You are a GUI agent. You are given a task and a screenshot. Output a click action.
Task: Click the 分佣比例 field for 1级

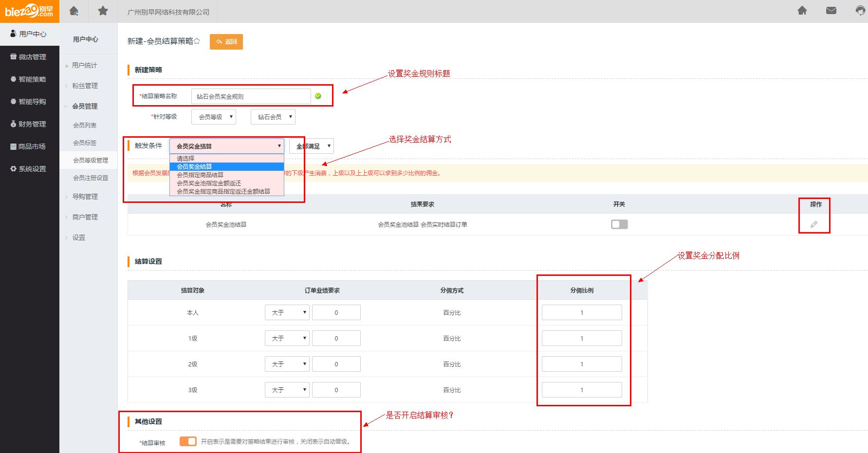[582, 338]
